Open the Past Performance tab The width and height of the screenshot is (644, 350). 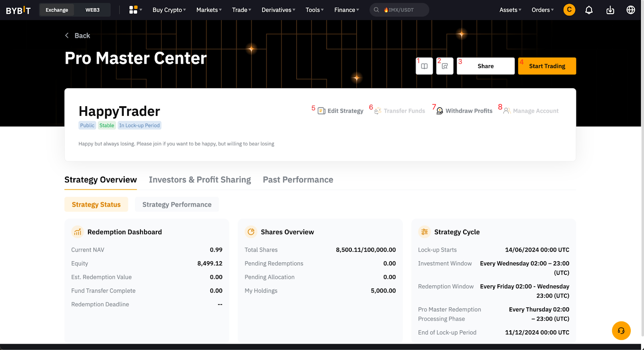pyautogui.click(x=298, y=180)
